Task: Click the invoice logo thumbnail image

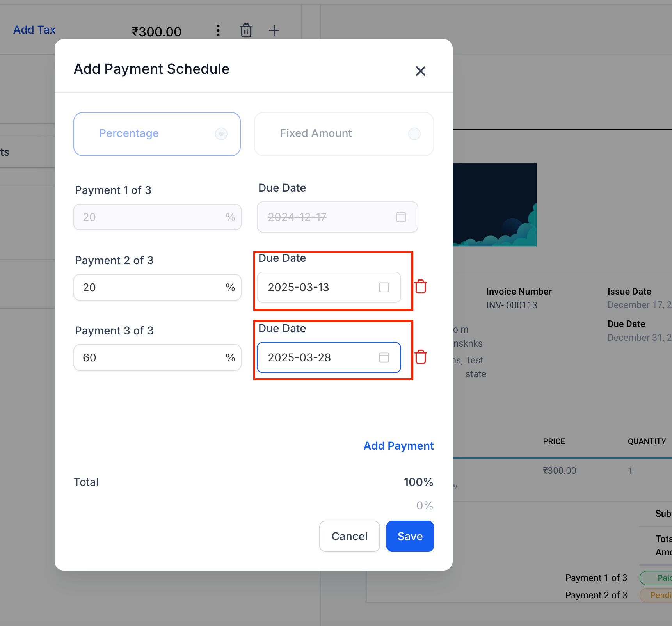Action: (x=494, y=205)
